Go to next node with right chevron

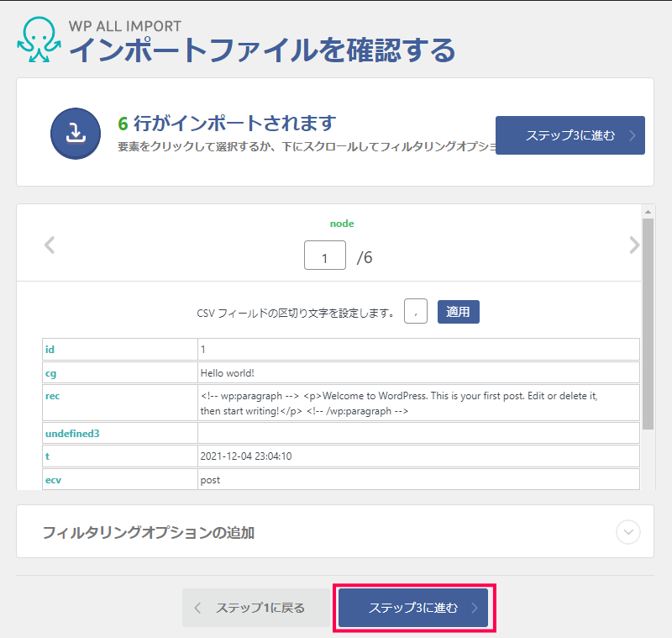(x=634, y=245)
